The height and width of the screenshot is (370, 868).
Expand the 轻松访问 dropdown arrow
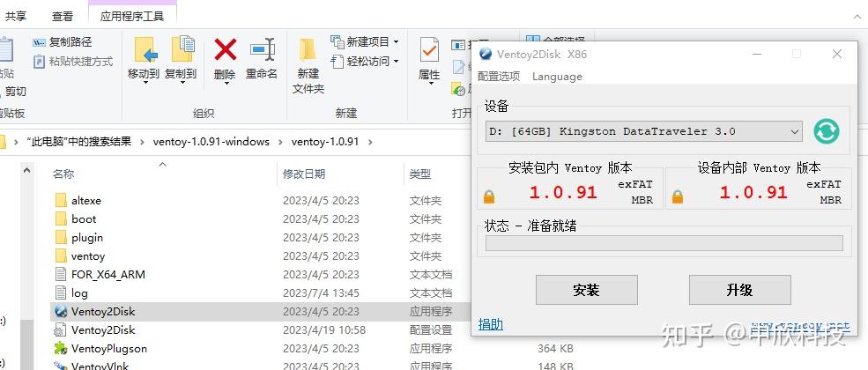[396, 62]
